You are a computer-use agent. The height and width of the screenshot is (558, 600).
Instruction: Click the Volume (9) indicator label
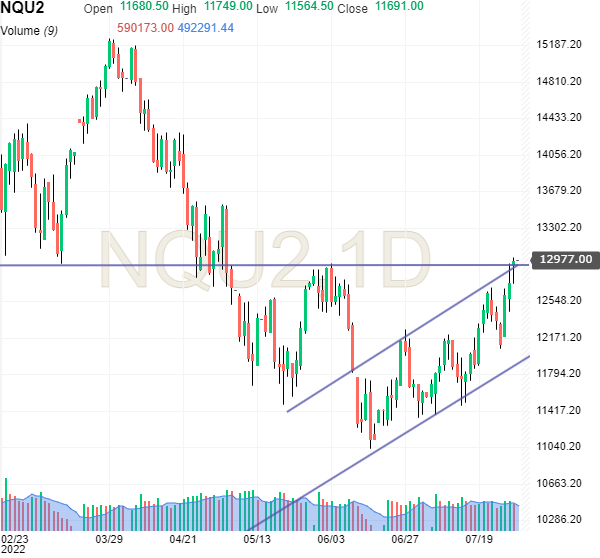28,30
